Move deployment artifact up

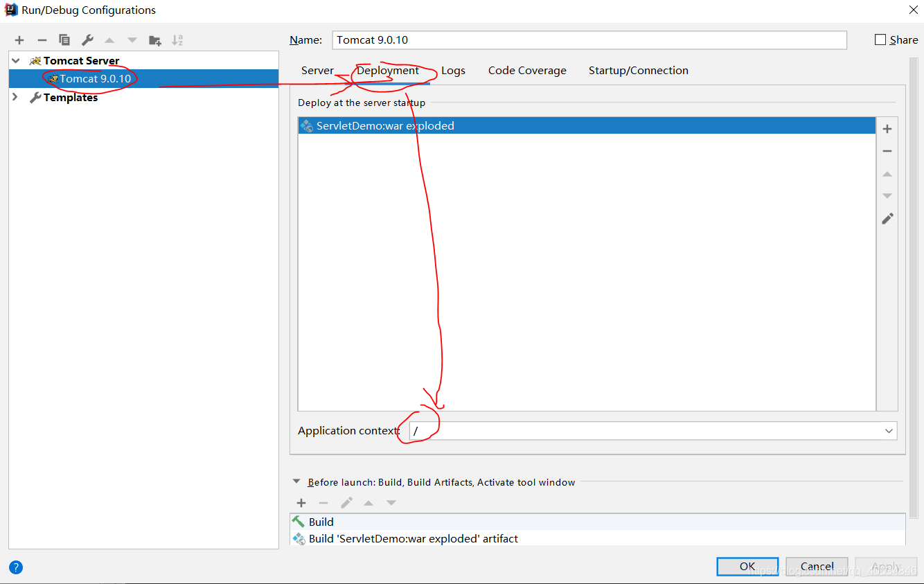click(x=887, y=174)
